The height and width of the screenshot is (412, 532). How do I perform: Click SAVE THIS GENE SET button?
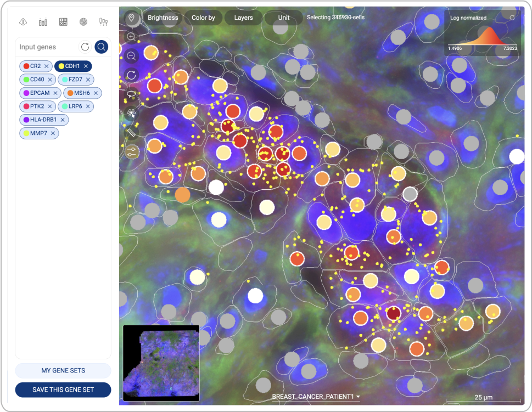[x=63, y=390]
